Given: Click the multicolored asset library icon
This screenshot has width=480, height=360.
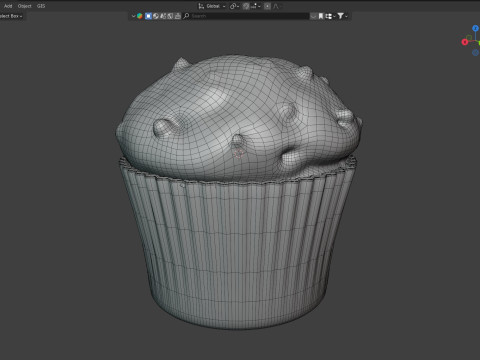Looking at the screenshot, I should coord(140,16).
